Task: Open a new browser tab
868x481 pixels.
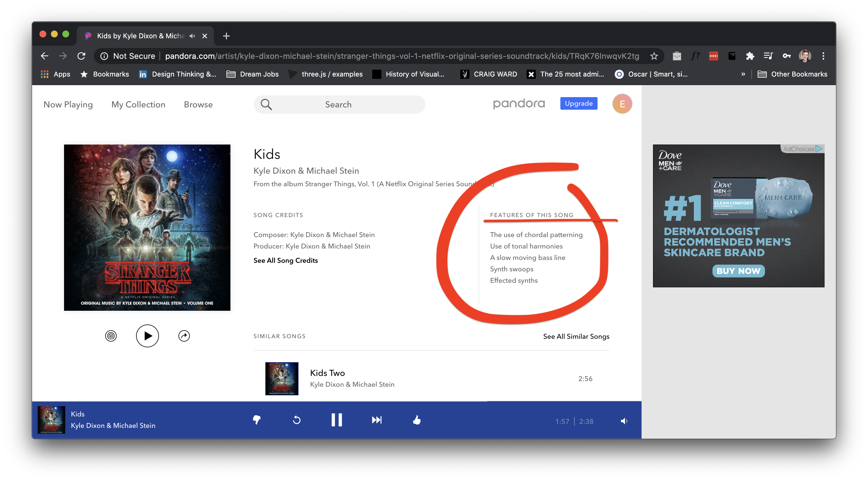Action: click(x=226, y=36)
